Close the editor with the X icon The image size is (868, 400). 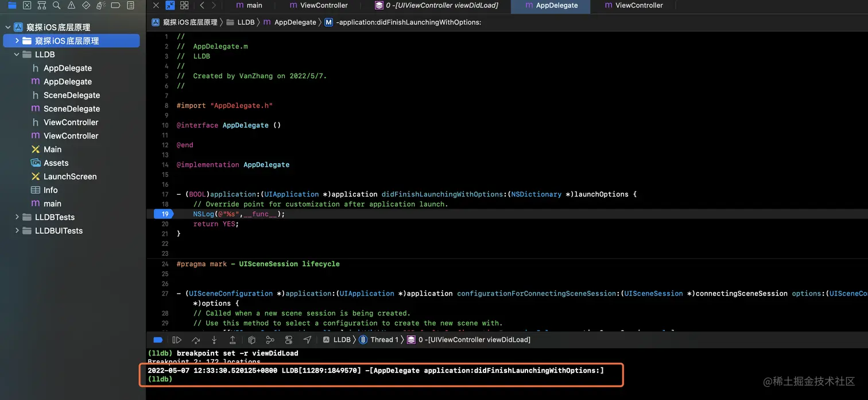point(156,5)
